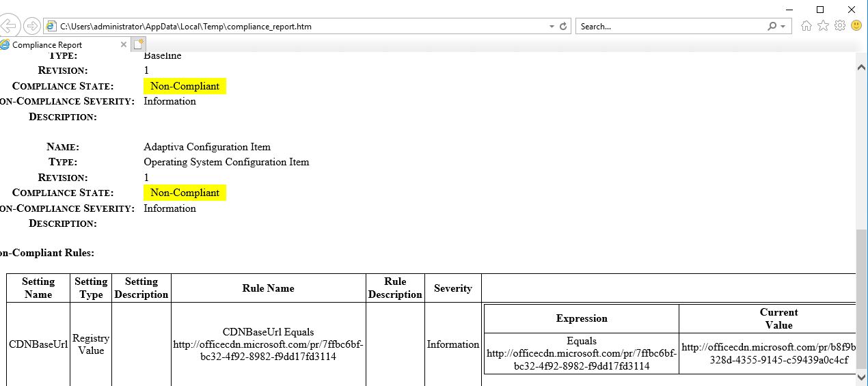Click the 'Information' severity table cell
The image size is (868, 386).
point(453,344)
